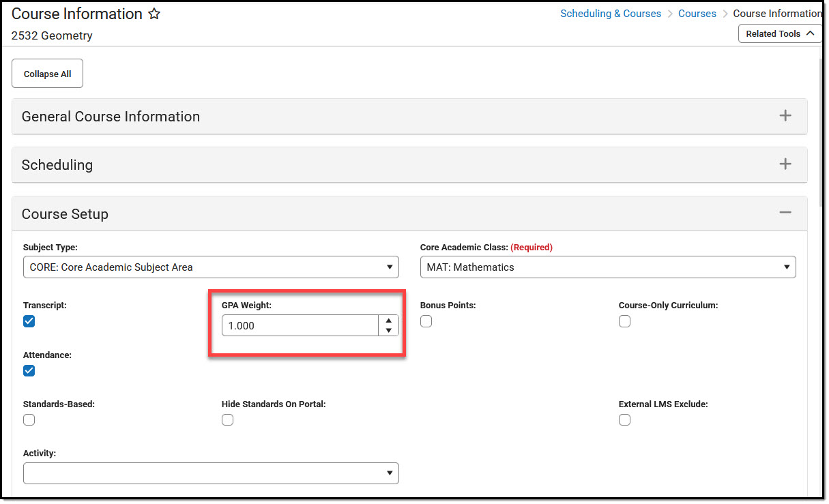
Task: Expand the General Course Information section
Action: click(x=785, y=116)
